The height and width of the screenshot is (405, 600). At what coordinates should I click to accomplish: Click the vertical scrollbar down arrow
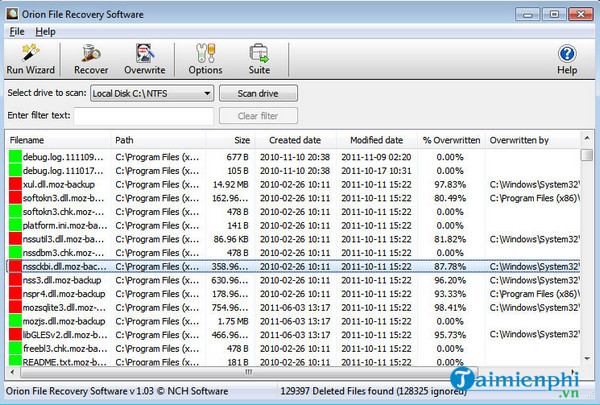(x=587, y=359)
